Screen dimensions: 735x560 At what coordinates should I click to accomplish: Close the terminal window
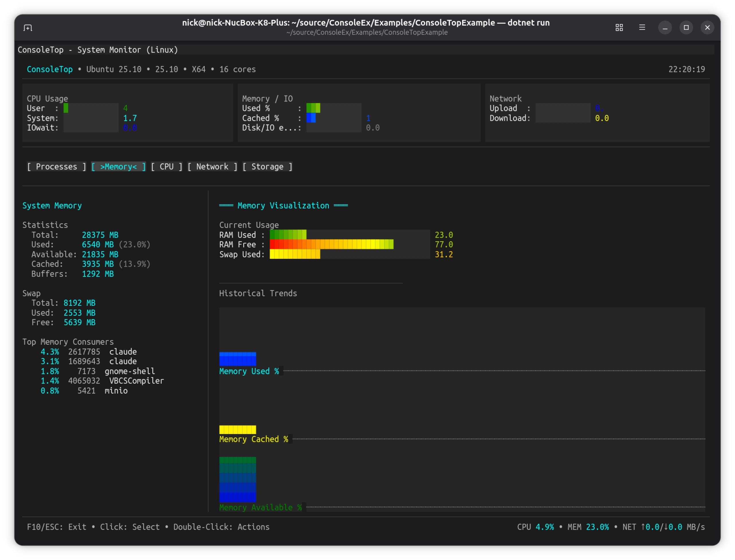pyautogui.click(x=707, y=28)
